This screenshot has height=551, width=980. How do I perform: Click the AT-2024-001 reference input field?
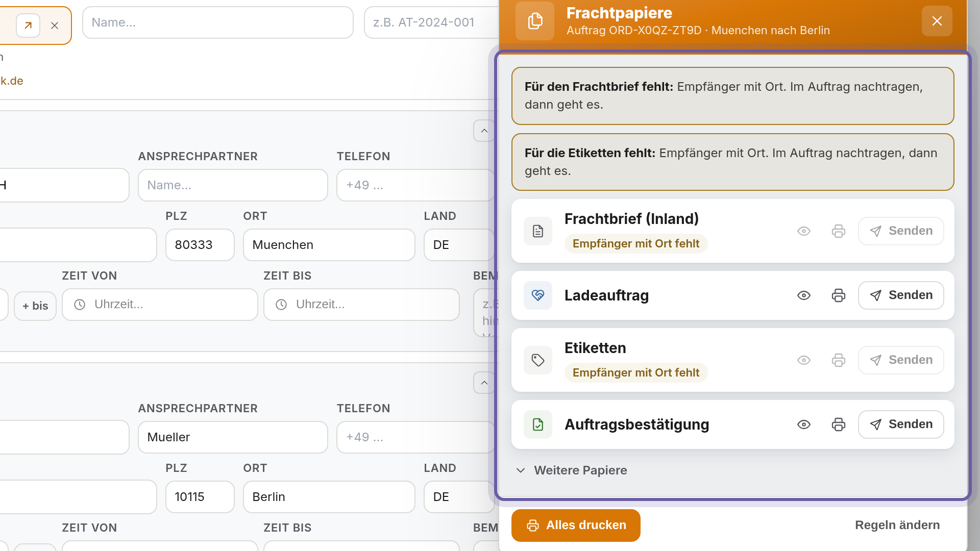pos(431,22)
